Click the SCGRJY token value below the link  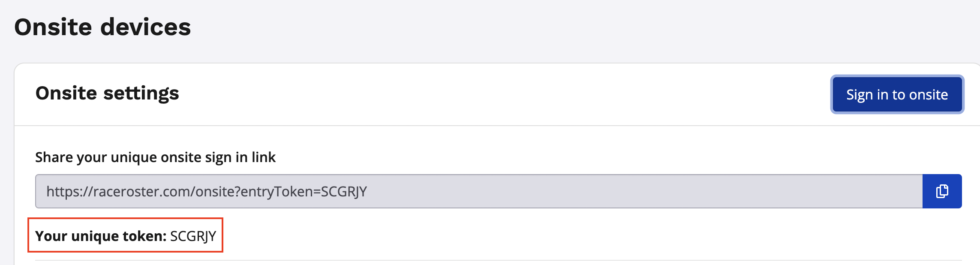(193, 236)
